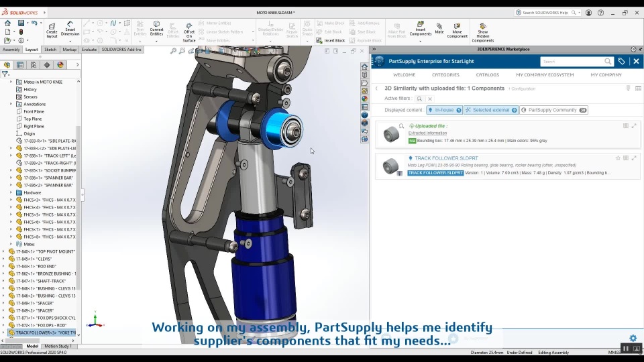Click the Insert Components tool
This screenshot has height=362, width=644.
pyautogui.click(x=420, y=29)
